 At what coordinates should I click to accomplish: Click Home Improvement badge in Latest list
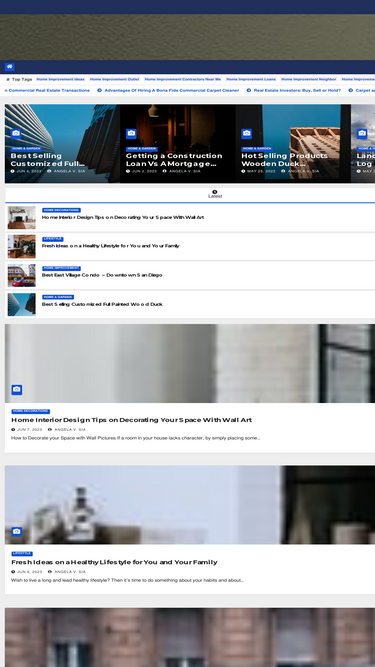[61, 268]
